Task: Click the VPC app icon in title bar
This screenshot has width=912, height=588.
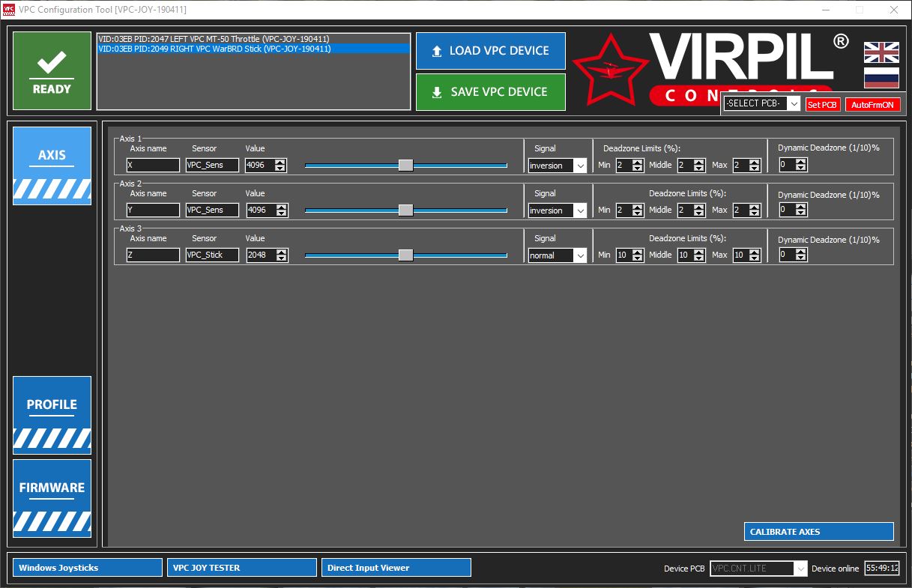Action: [x=8, y=10]
